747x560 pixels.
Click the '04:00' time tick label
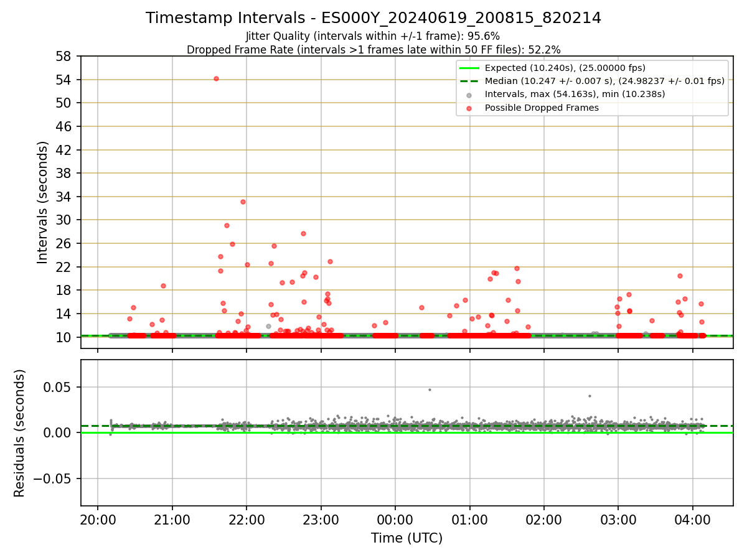point(693,519)
